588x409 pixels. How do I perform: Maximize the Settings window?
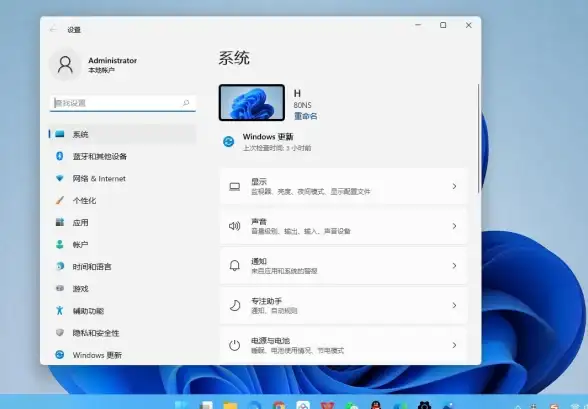pyautogui.click(x=443, y=25)
